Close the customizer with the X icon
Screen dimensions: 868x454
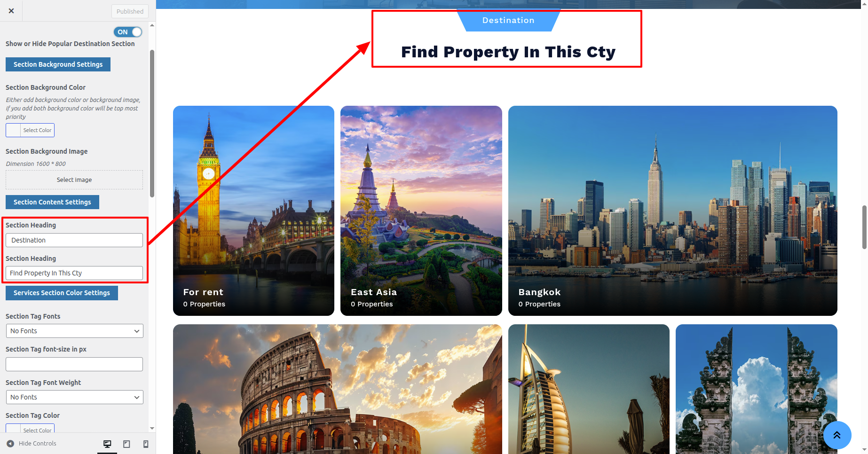tap(11, 11)
